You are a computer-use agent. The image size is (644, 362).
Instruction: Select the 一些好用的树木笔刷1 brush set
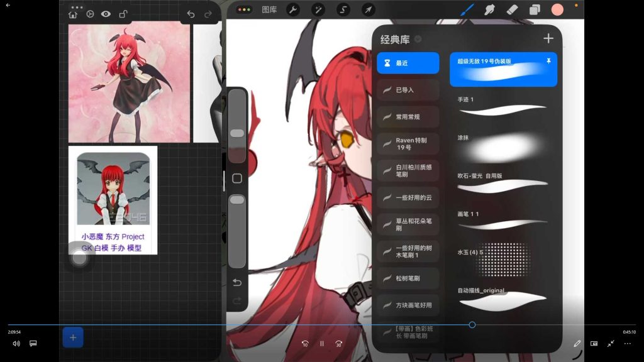tap(408, 251)
